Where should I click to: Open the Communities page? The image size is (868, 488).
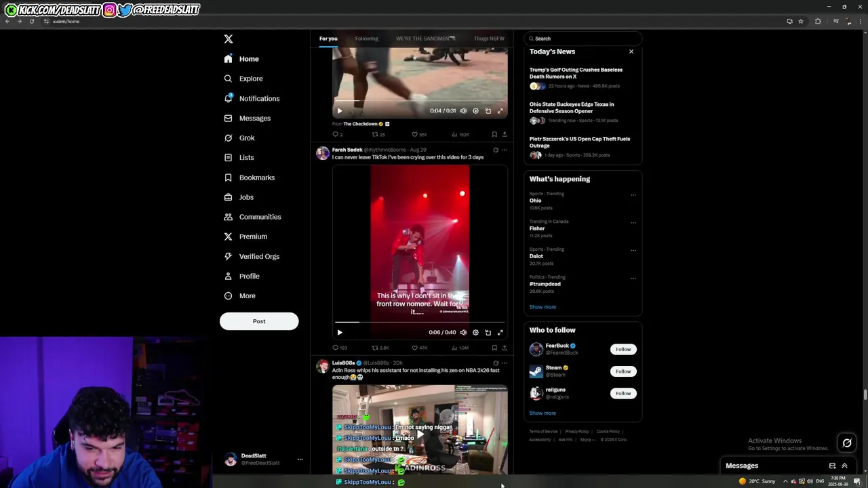[252, 217]
